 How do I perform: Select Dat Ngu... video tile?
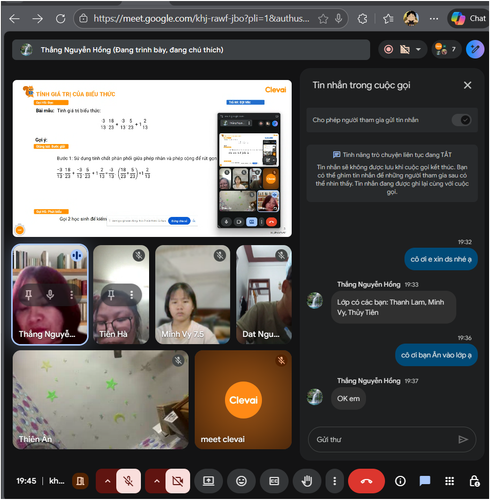click(264, 295)
